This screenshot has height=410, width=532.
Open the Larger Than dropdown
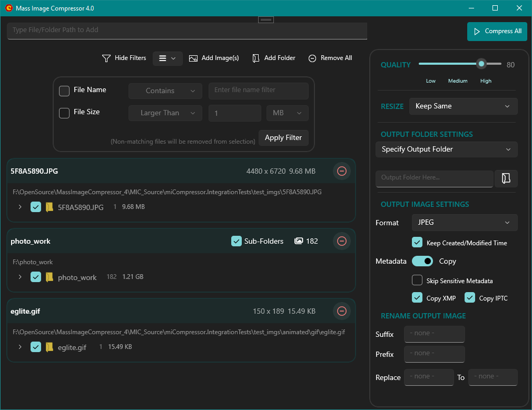pyautogui.click(x=165, y=113)
